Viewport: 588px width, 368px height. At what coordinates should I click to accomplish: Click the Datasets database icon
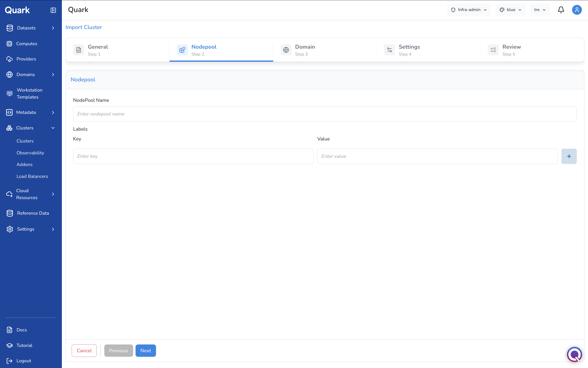(10, 28)
